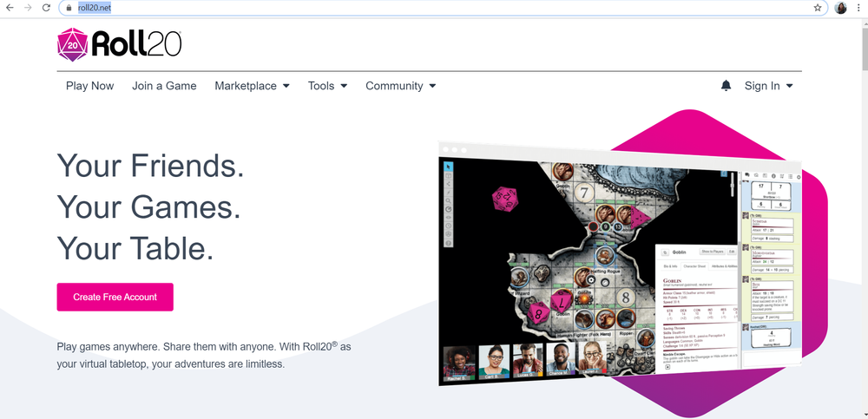The width and height of the screenshot is (868, 419).
Task: Click Create Free Account button
Action: pyautogui.click(x=115, y=298)
